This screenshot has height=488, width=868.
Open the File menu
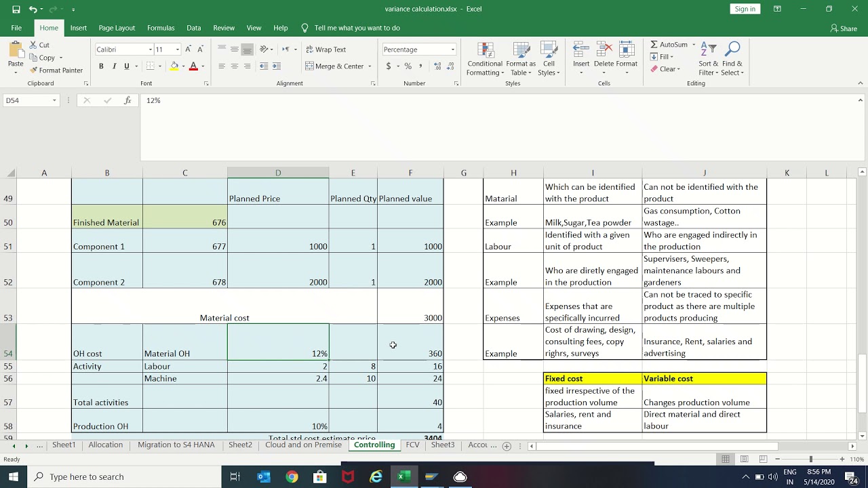pyautogui.click(x=16, y=28)
